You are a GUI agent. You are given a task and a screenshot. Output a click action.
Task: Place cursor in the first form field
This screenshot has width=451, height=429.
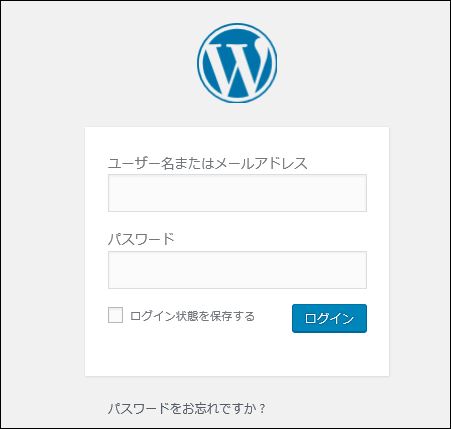(237, 193)
